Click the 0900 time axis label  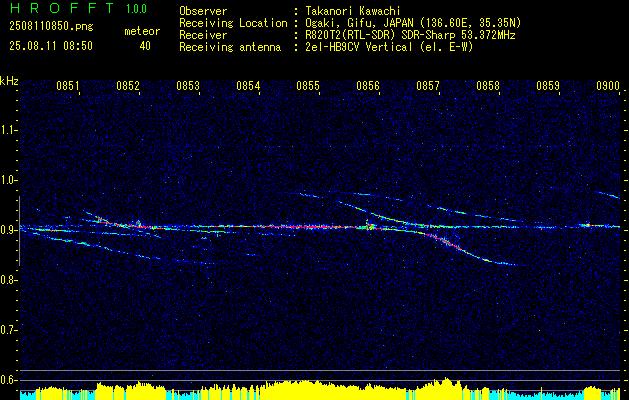[608, 86]
